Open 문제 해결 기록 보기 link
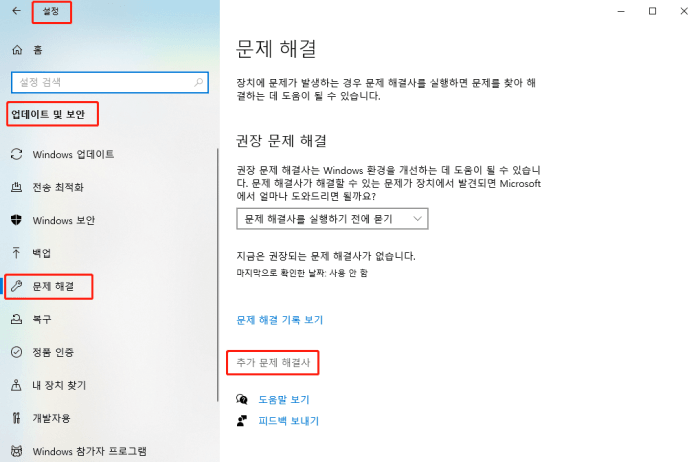The image size is (700, 462). [279, 320]
